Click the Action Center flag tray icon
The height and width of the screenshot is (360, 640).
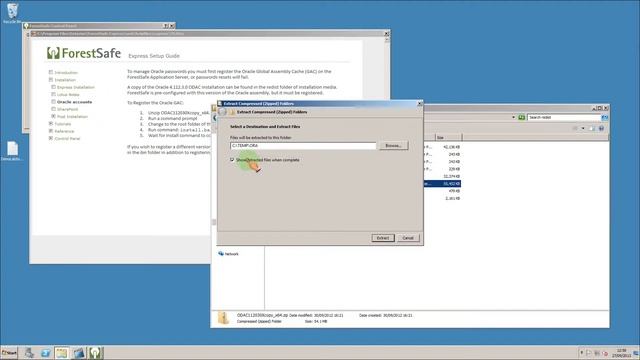(x=589, y=353)
